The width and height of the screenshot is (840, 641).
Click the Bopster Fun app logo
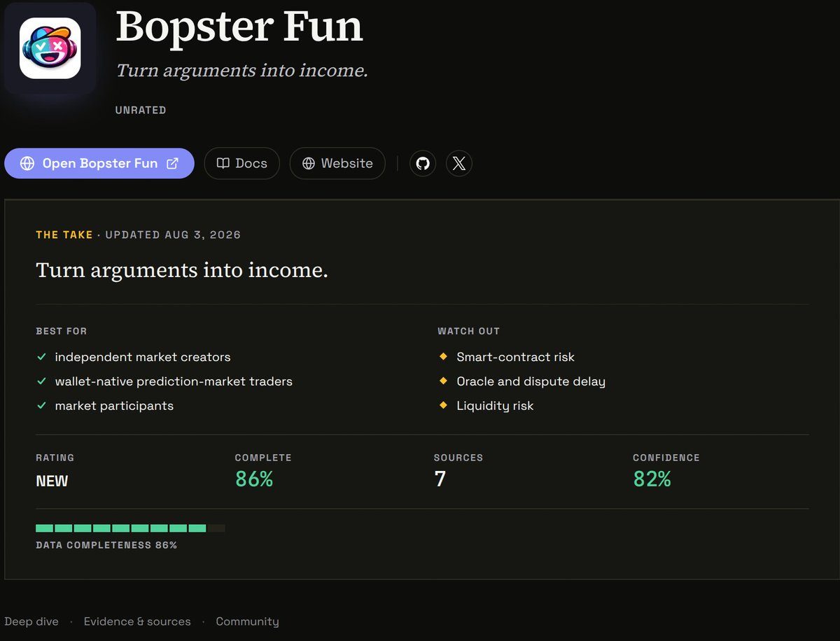(x=50, y=48)
